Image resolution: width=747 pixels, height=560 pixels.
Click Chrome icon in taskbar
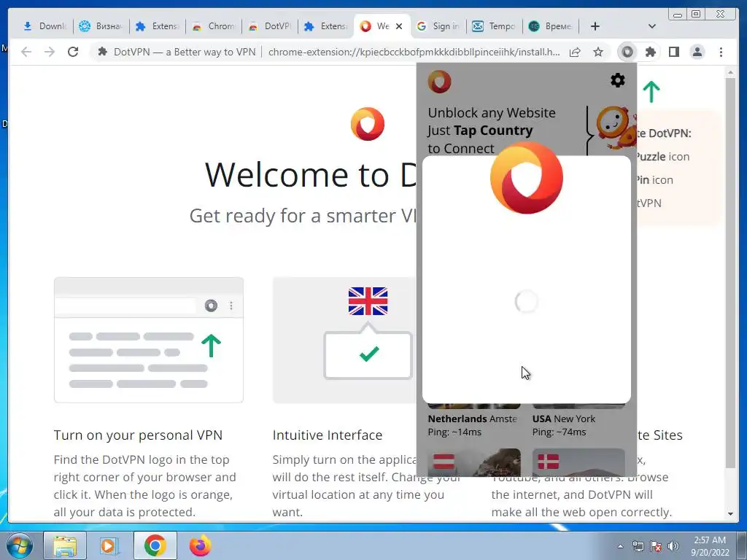pyautogui.click(x=155, y=545)
